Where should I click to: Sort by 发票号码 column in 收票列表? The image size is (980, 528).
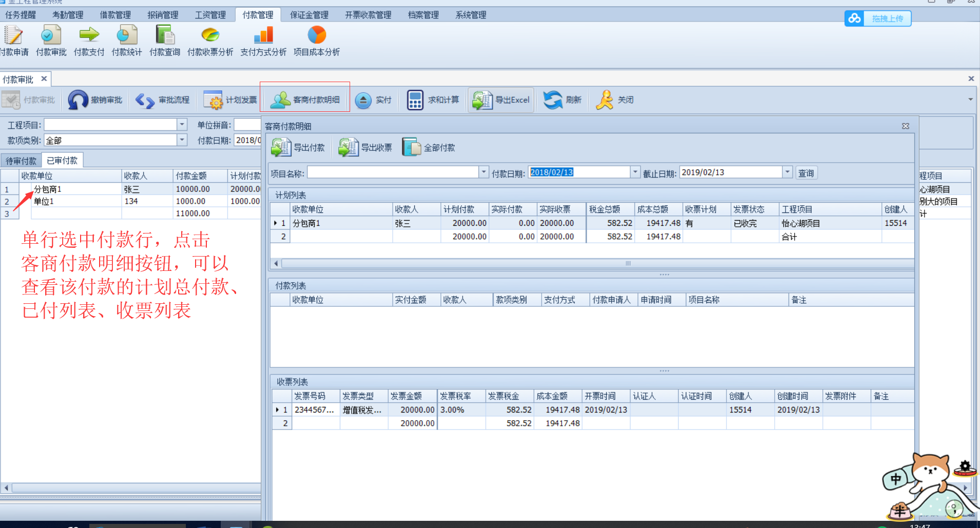315,396
